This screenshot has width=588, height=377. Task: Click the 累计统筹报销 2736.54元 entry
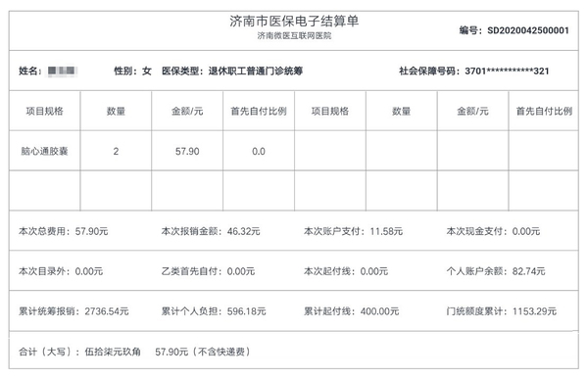pyautogui.click(x=73, y=311)
